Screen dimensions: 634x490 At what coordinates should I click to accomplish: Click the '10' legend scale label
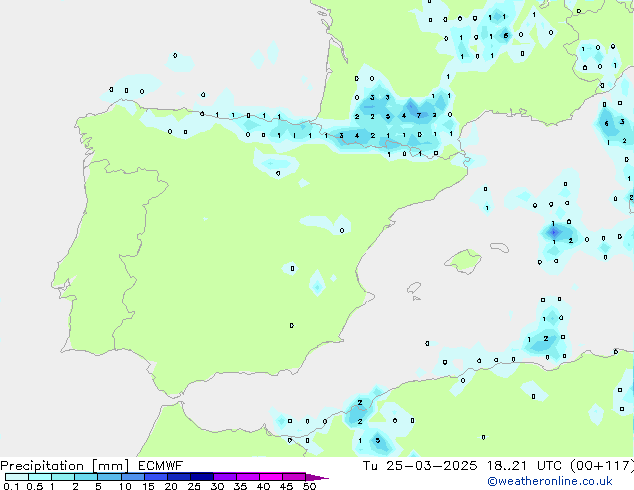[125, 486]
